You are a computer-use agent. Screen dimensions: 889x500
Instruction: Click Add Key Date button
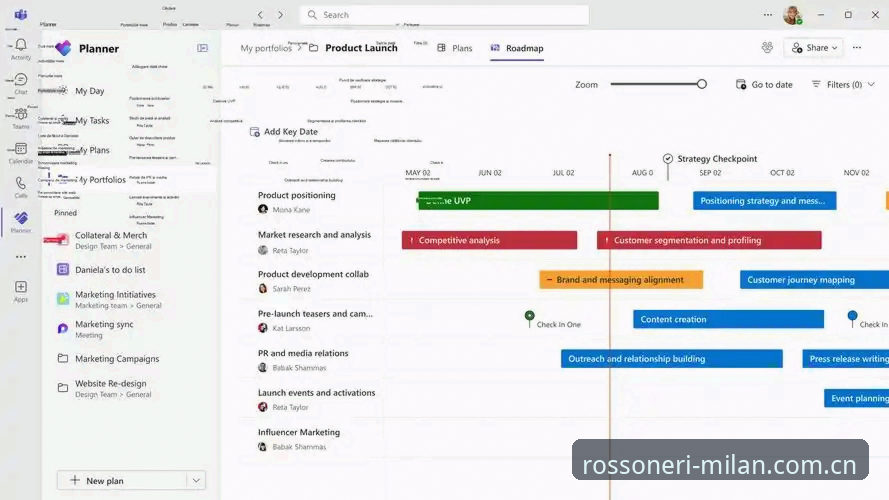[x=284, y=132]
